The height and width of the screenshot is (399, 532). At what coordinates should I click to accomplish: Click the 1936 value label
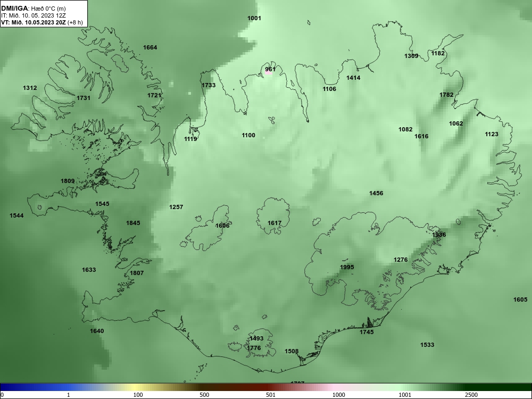pyautogui.click(x=439, y=235)
